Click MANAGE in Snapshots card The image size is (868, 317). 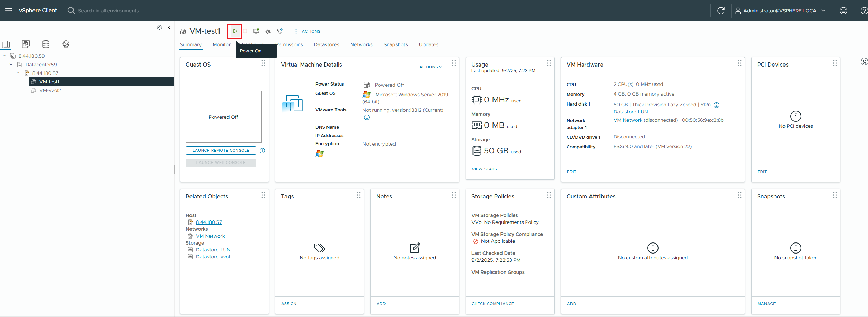pyautogui.click(x=767, y=304)
